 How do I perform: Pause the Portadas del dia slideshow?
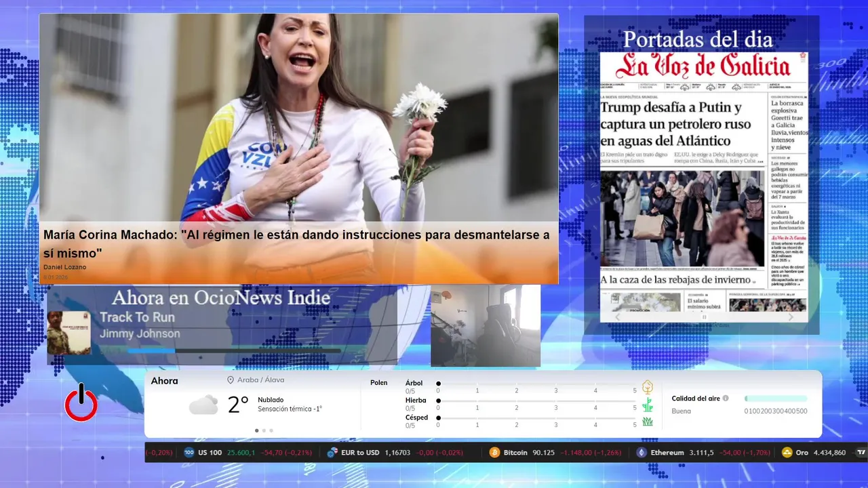click(x=704, y=317)
